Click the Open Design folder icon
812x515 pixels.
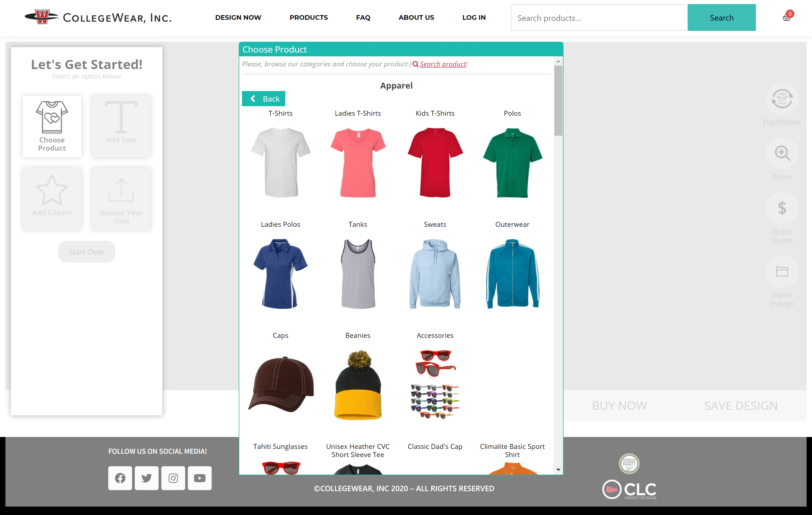point(782,271)
